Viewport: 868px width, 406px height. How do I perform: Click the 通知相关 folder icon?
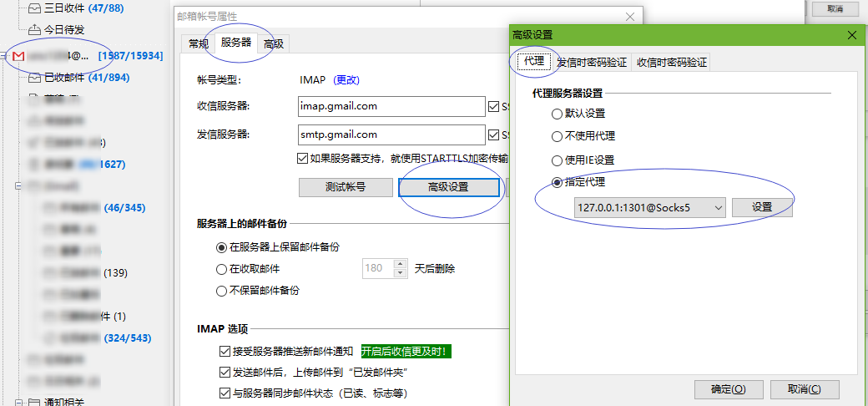coord(34,403)
